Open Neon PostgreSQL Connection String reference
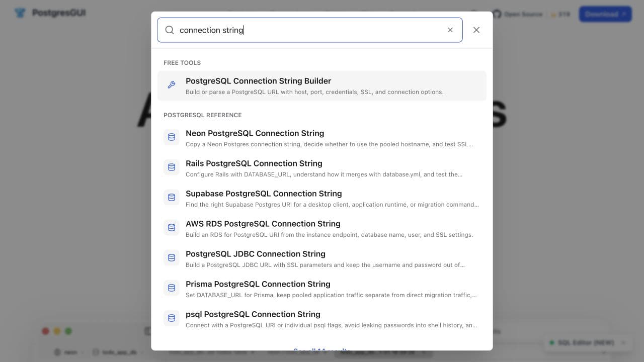 click(x=322, y=138)
